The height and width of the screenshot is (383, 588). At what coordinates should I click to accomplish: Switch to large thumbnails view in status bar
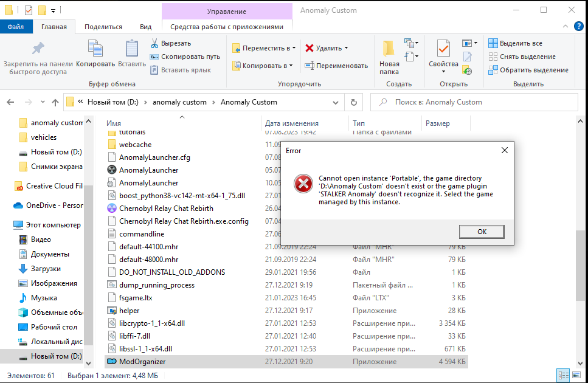576,375
